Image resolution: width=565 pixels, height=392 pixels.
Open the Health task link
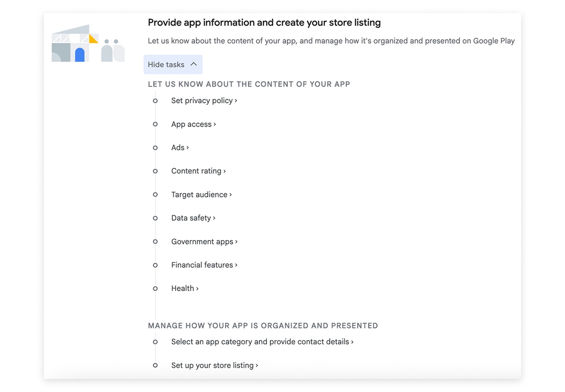click(184, 288)
